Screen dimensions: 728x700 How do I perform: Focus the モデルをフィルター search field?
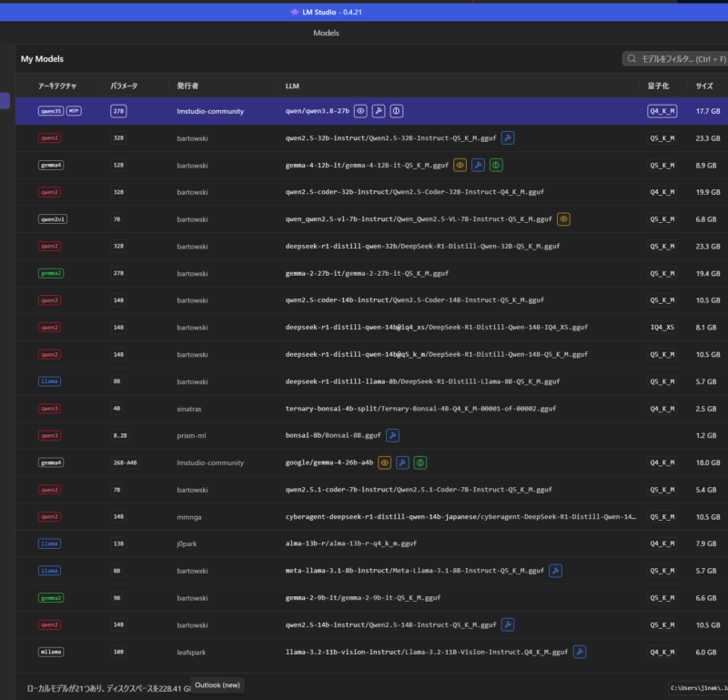coord(675,58)
